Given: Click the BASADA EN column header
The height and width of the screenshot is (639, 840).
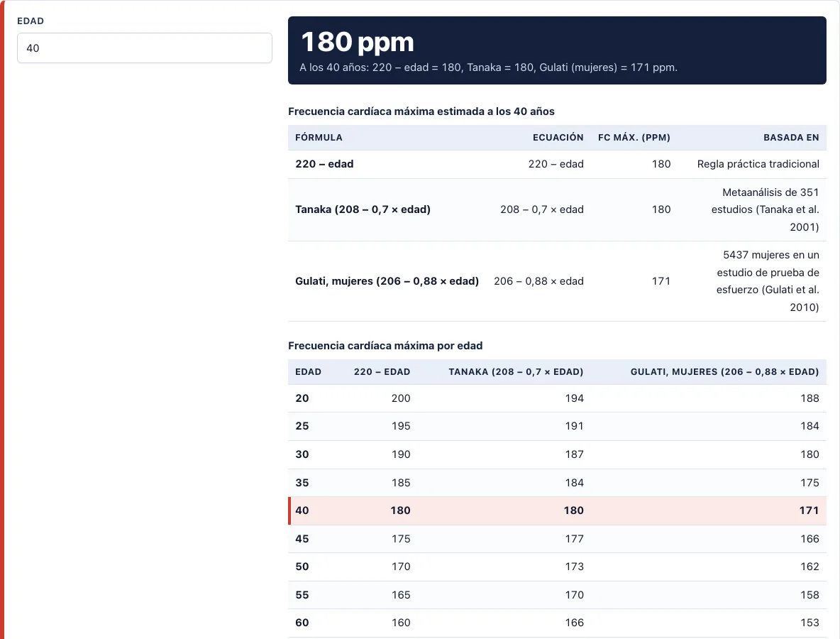Looking at the screenshot, I should [x=791, y=137].
